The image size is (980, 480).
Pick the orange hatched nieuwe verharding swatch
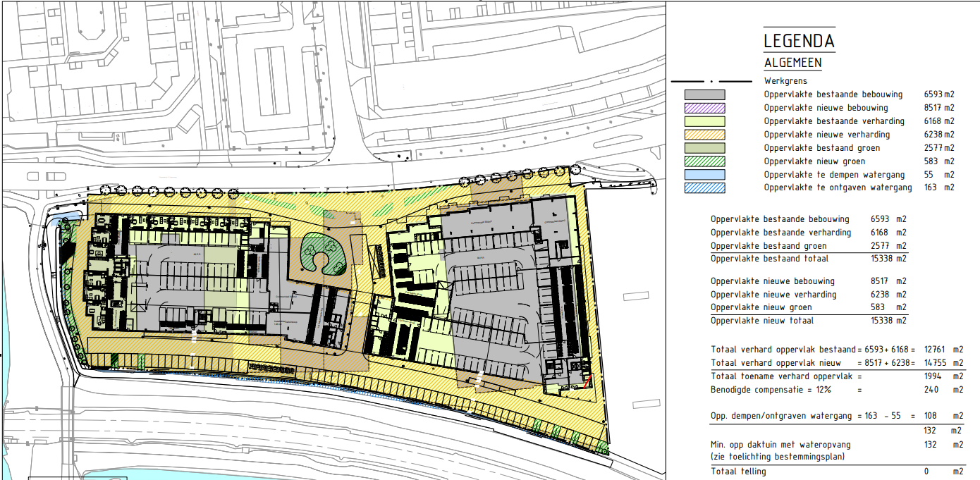point(704,135)
